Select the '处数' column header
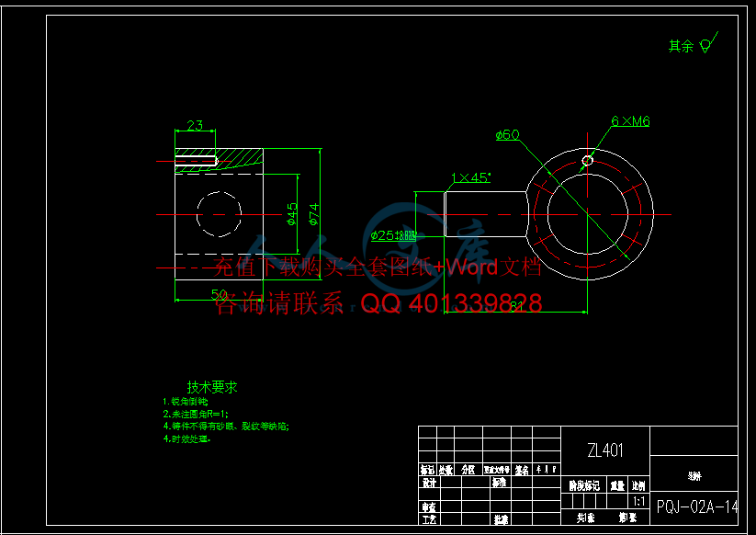The width and height of the screenshot is (756, 535). (x=446, y=470)
